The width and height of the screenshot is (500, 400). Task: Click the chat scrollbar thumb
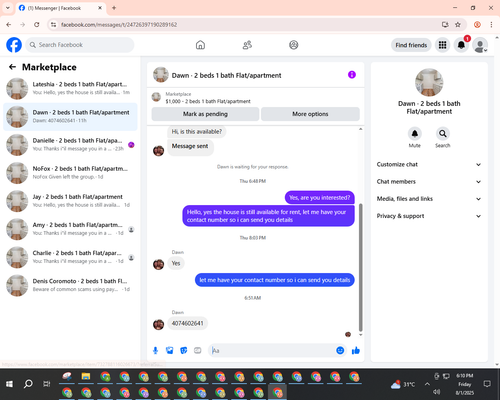tap(360, 267)
